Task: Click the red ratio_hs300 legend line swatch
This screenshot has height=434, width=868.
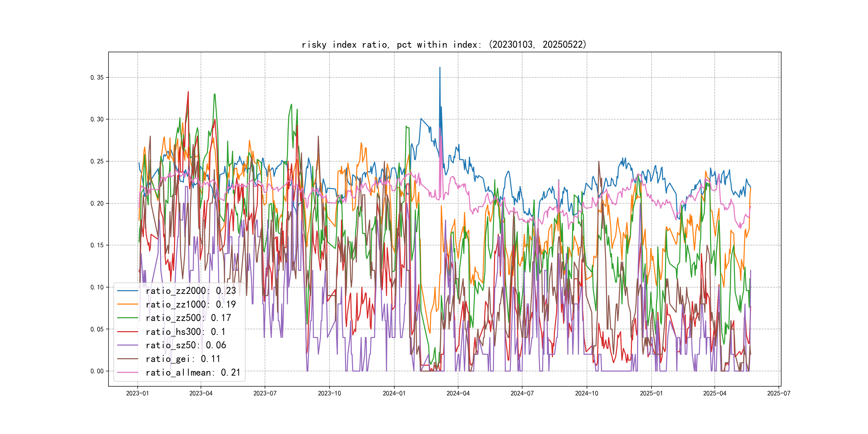Action: (x=128, y=332)
